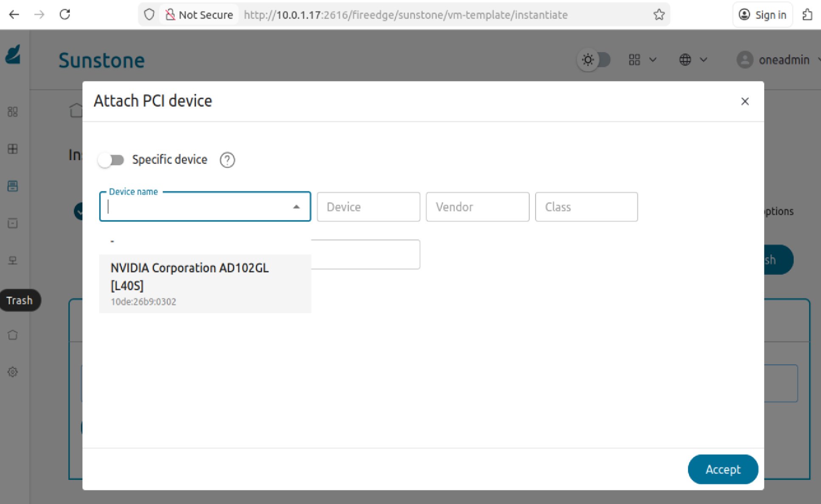Click the settings gear icon in the sidebar

[13, 372]
